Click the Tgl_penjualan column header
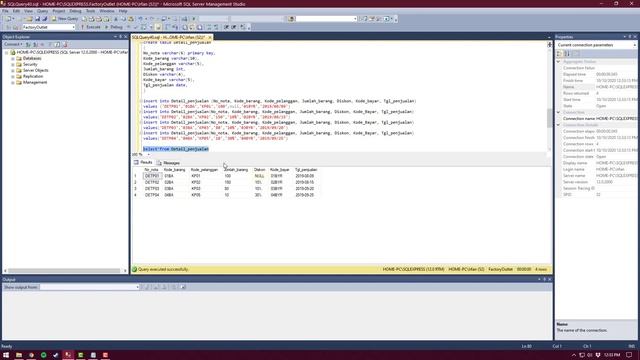Screen dimensions: 640x360 (x=306, y=169)
